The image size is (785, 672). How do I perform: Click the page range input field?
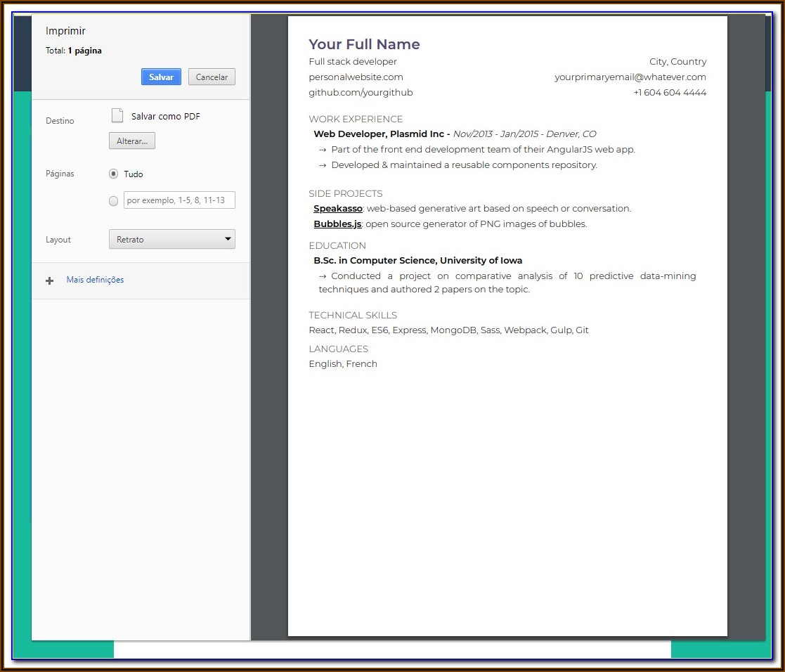[179, 200]
